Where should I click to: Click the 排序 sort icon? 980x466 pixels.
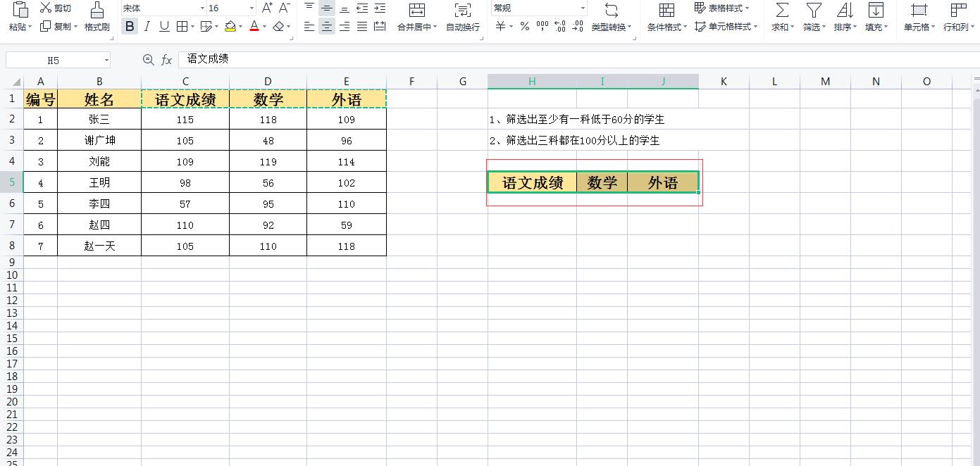pyautogui.click(x=845, y=10)
